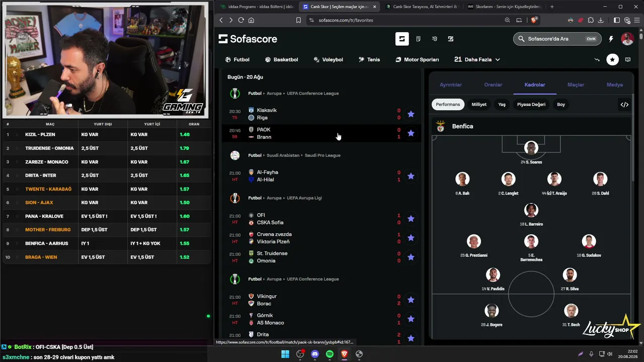The width and height of the screenshot is (644, 362).
Task: Open goalkeeper S. Soares player photo
Action: pos(531,148)
